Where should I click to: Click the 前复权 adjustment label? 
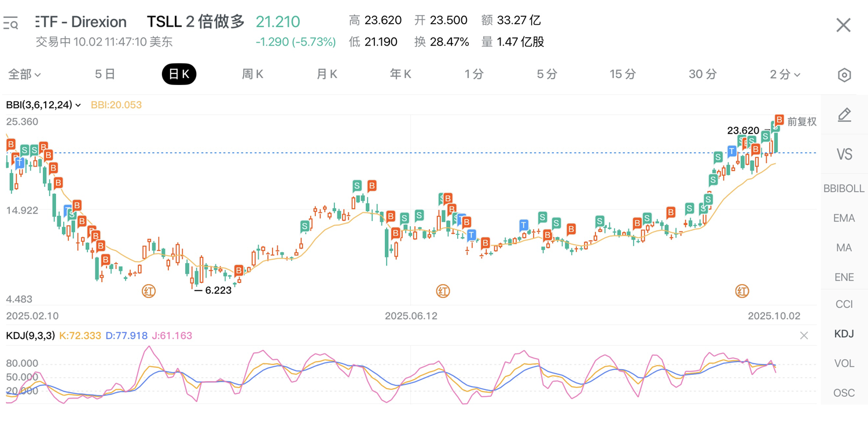pyautogui.click(x=801, y=121)
